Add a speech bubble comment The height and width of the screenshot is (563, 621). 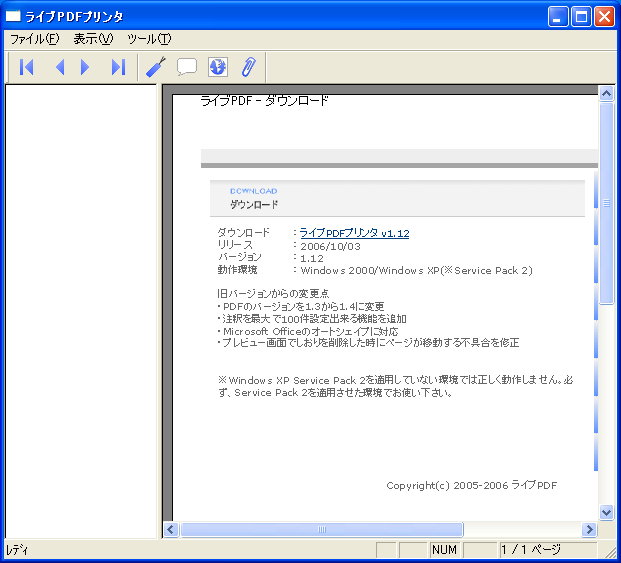pos(187,67)
